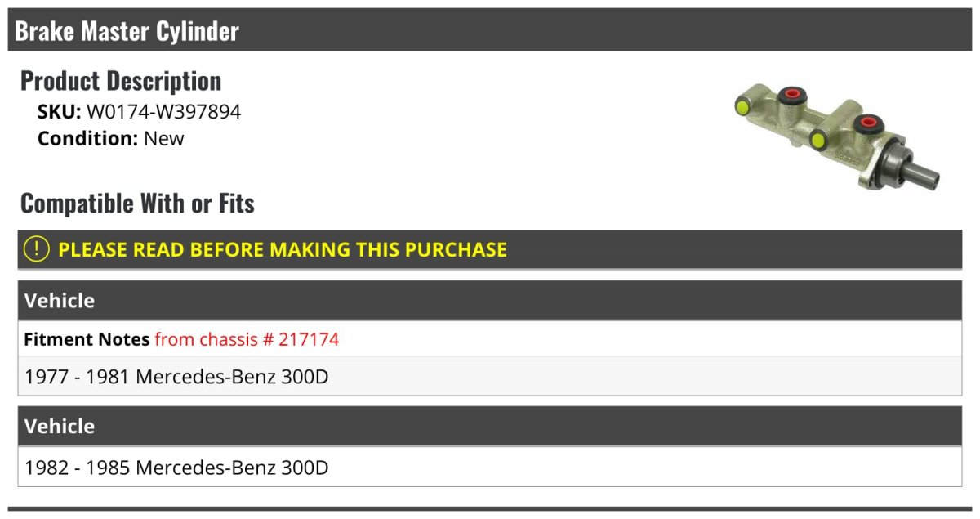
Task: Open the brake master cylinder product photo
Action: [837, 139]
